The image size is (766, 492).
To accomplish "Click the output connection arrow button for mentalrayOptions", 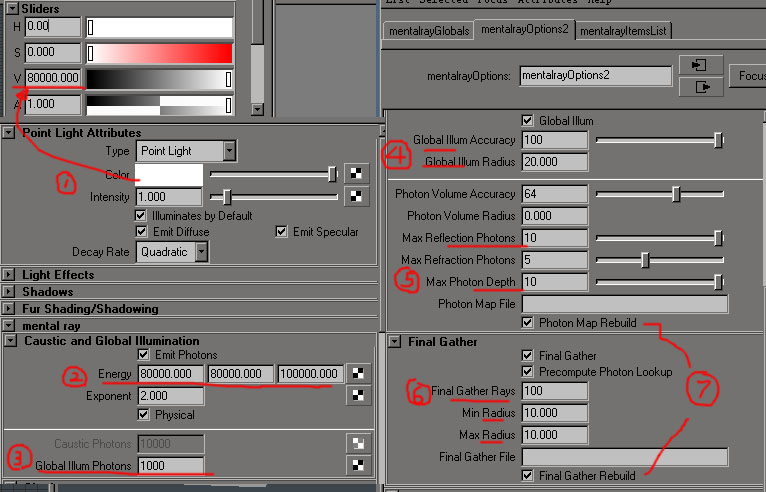I will click(701, 87).
